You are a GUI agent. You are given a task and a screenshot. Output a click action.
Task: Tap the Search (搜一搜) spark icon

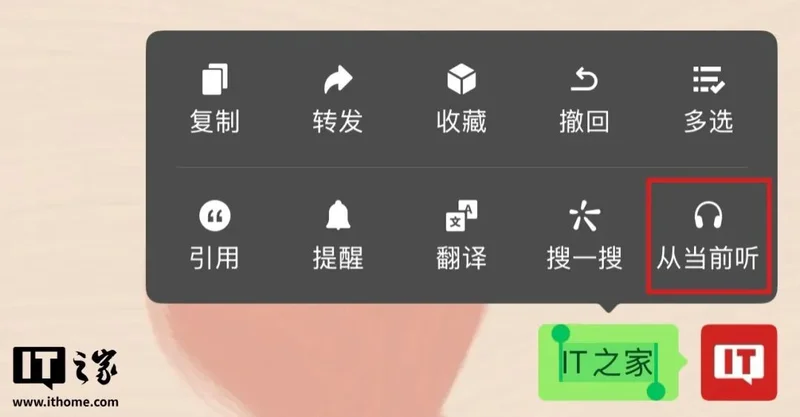[584, 215]
